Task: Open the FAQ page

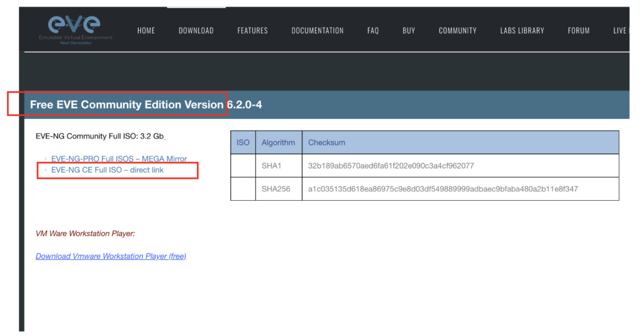Action: tap(373, 30)
